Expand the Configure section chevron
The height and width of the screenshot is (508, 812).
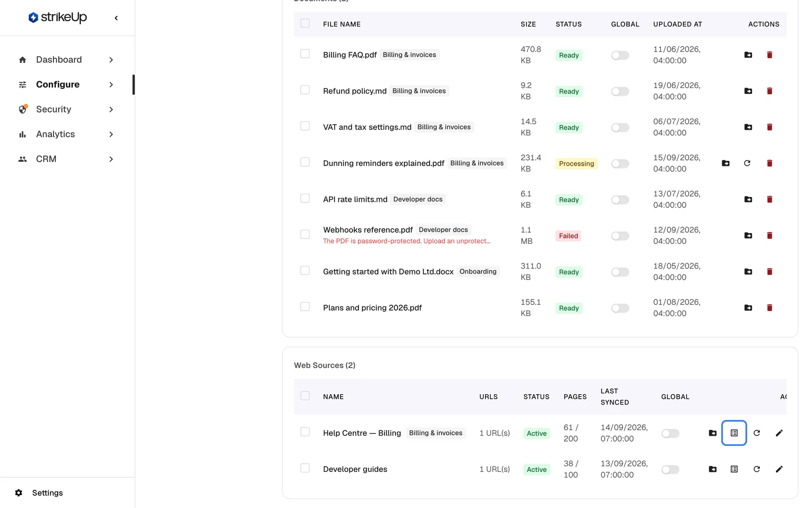click(111, 85)
